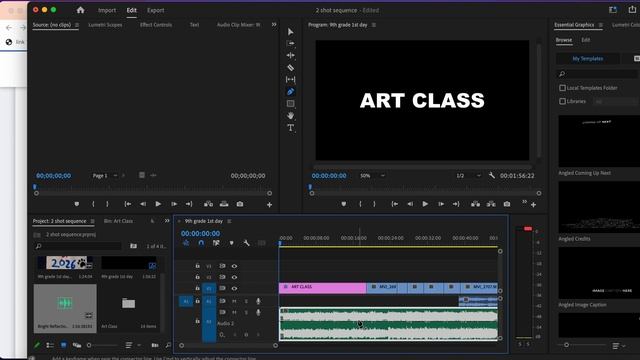640x360 pixels.
Task: Click Export Frame camera in Program Monitor
Action: pyautogui.click(x=507, y=204)
